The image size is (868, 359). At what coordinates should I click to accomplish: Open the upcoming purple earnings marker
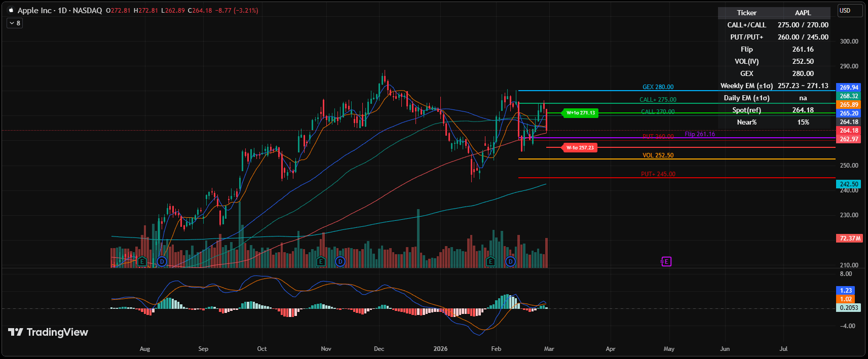pos(666,261)
